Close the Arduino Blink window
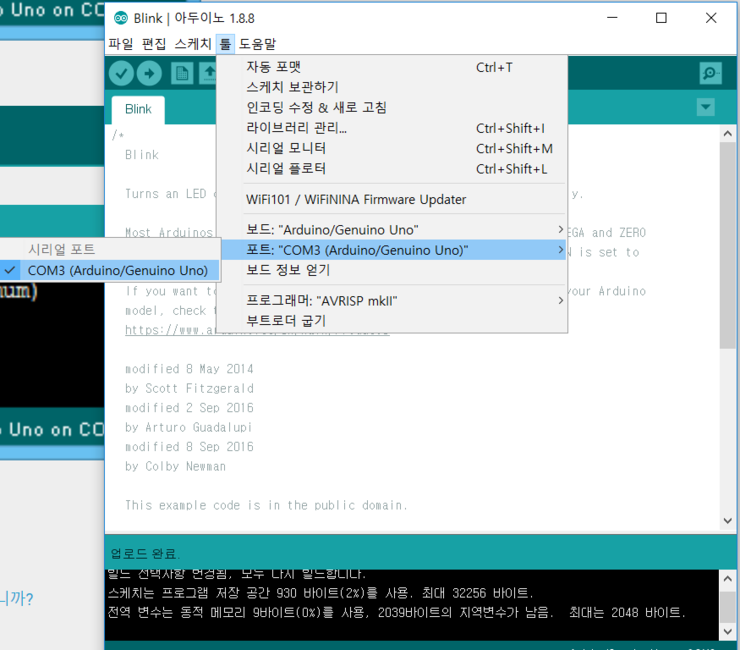740x650 pixels. 711,18
